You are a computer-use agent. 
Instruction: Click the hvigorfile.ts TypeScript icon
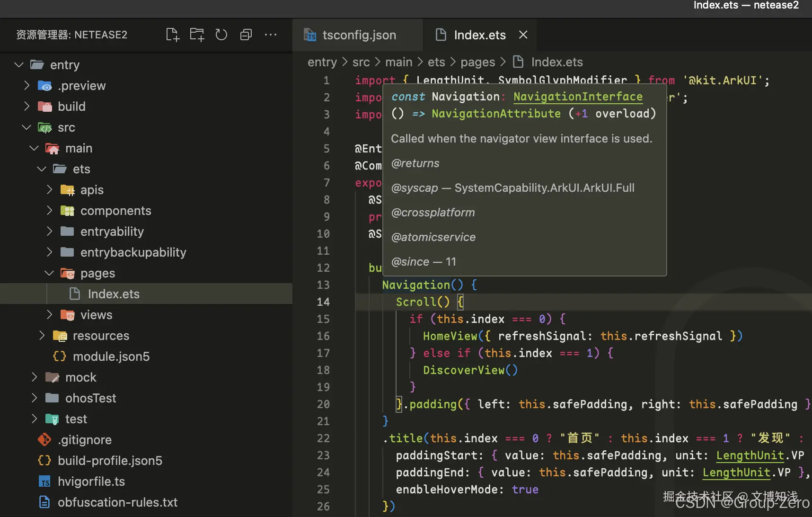click(44, 481)
